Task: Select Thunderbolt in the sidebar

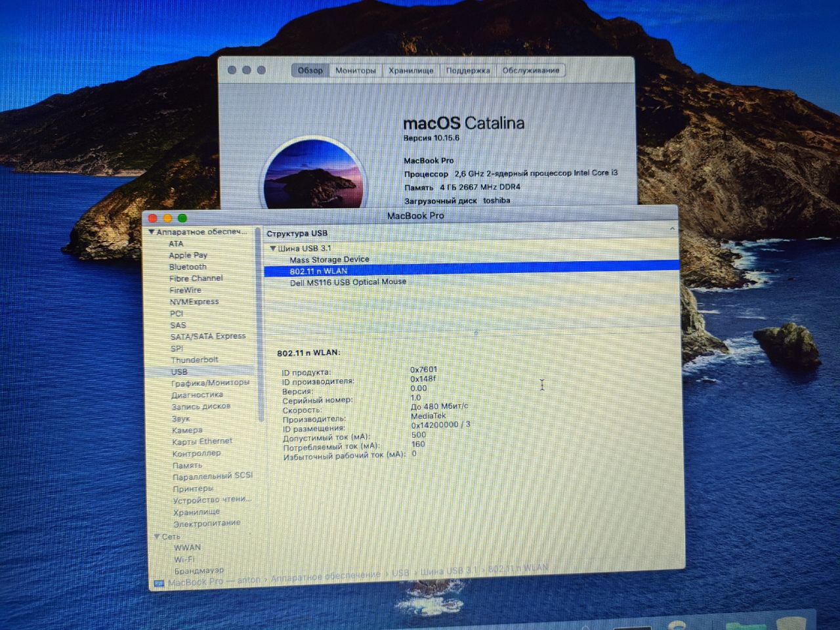Action: pyautogui.click(x=194, y=360)
